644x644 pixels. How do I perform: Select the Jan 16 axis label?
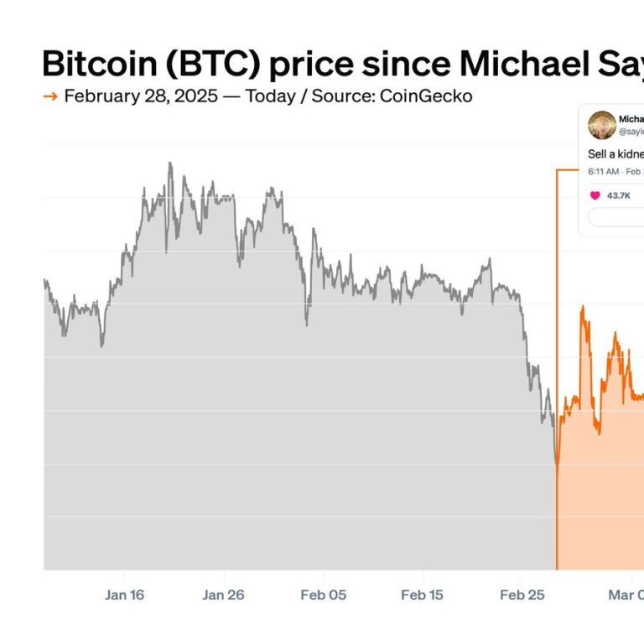(125, 595)
